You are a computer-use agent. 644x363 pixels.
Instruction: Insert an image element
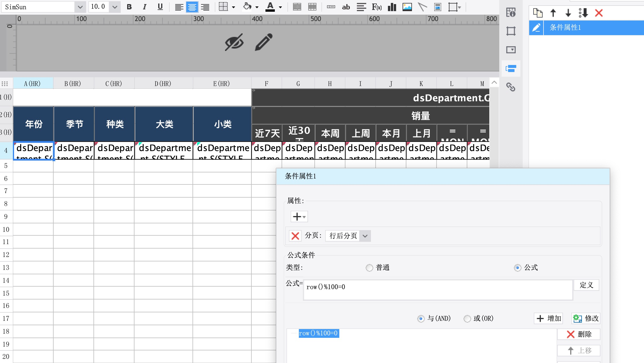click(x=407, y=7)
